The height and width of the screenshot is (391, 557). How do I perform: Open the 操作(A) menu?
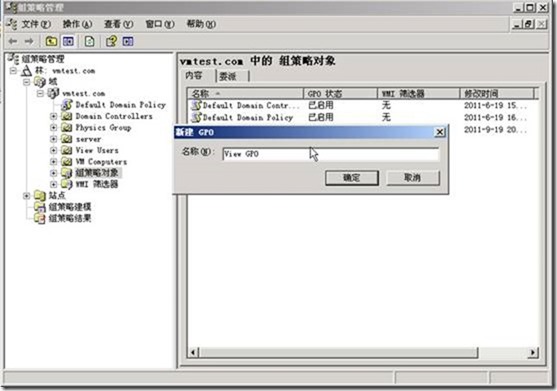click(77, 24)
